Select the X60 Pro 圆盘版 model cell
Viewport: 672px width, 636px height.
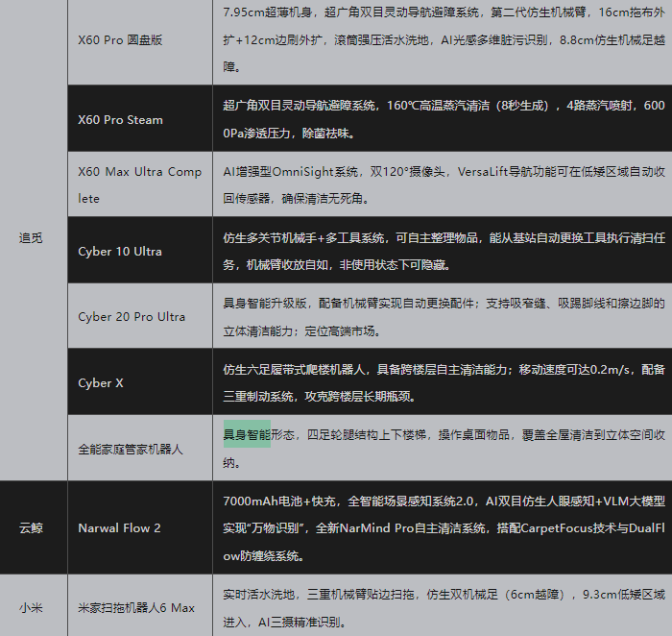[120, 40]
